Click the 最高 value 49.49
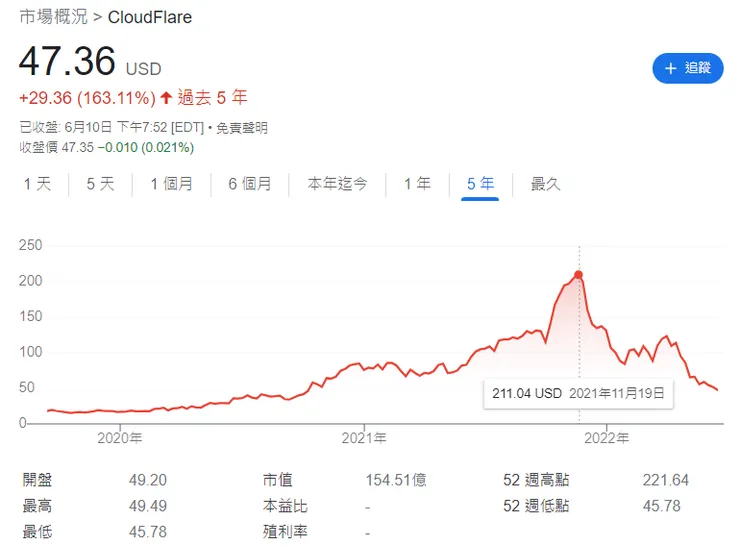Image resolution: width=740 pixels, height=547 pixels. pyautogui.click(x=148, y=506)
